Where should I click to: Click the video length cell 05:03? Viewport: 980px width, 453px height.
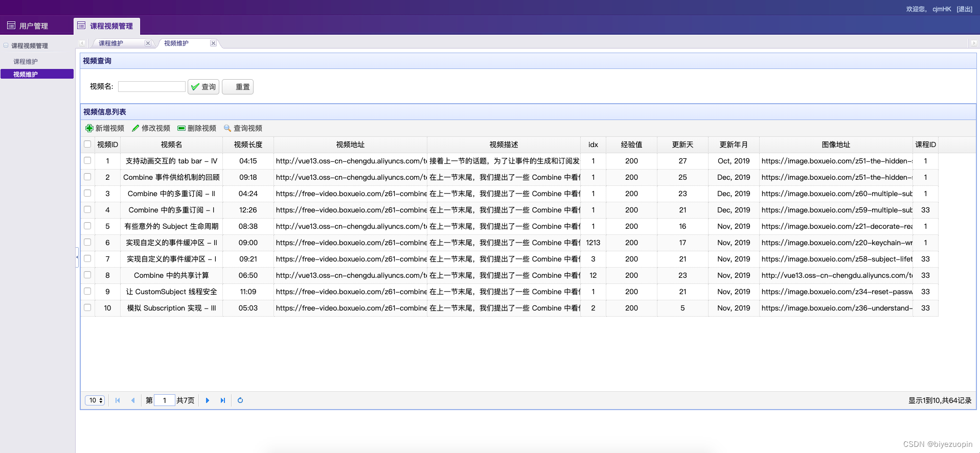point(248,308)
